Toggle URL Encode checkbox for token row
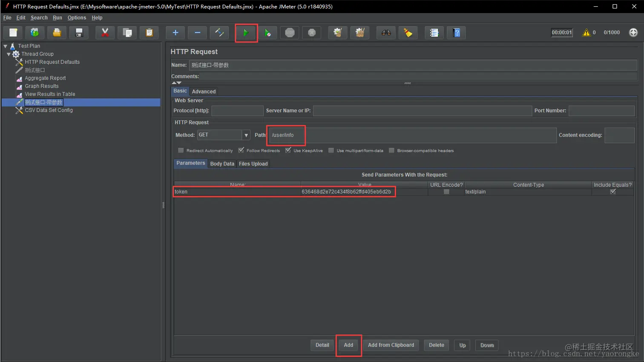This screenshot has height=362, width=644. (x=446, y=192)
